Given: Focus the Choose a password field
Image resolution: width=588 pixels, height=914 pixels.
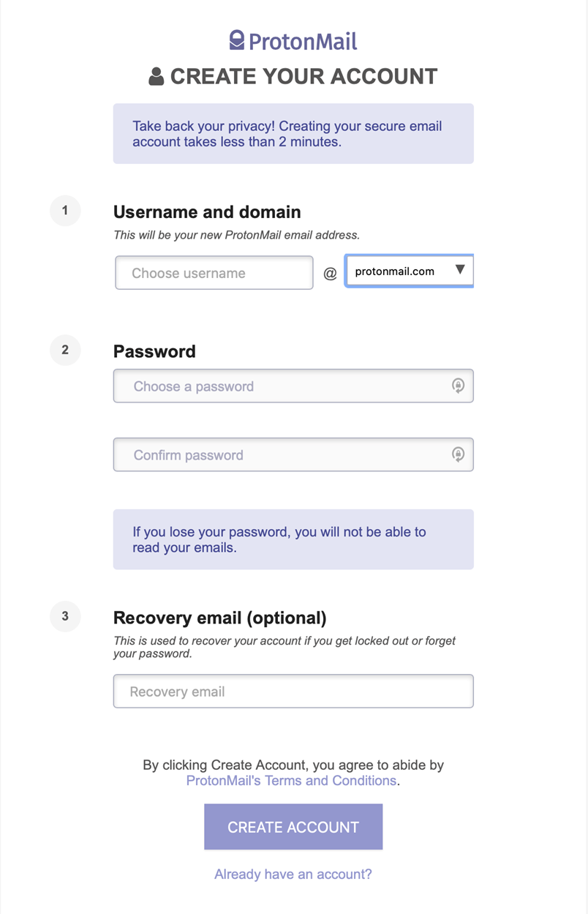Looking at the screenshot, I should [293, 386].
